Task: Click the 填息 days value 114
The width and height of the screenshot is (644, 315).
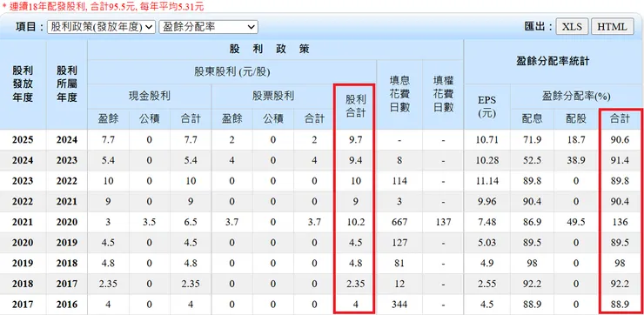Action: [399, 181]
